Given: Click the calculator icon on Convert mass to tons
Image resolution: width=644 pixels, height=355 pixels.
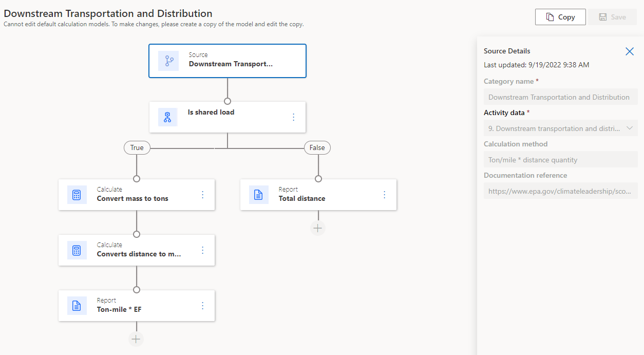Looking at the screenshot, I should click(77, 195).
